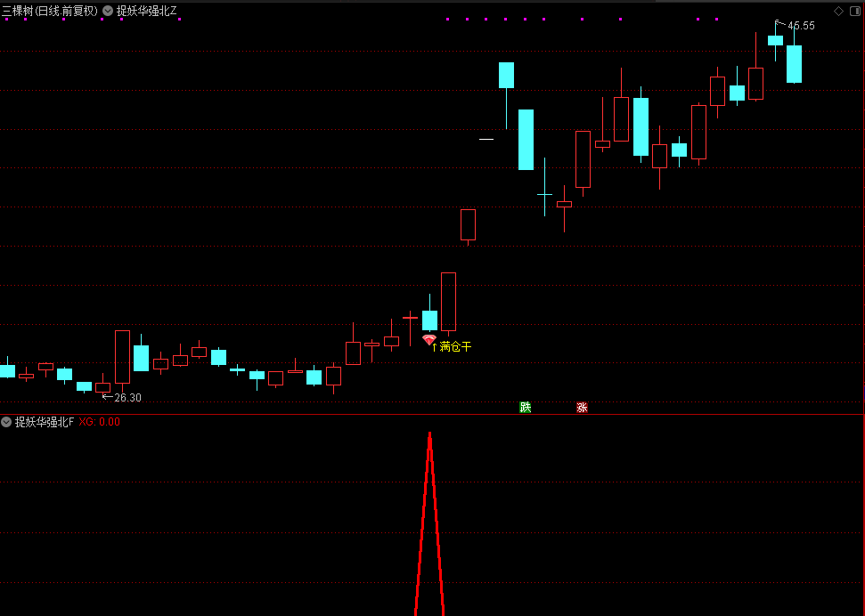Select the highest cyan candlestick near 46.55
Viewport: 865px width, 616px height.
tap(775, 40)
